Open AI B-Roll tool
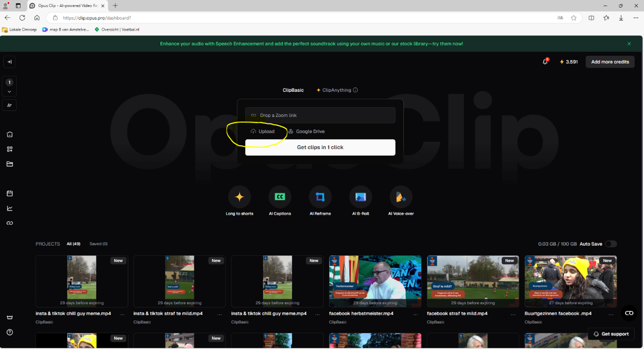 [x=361, y=201]
